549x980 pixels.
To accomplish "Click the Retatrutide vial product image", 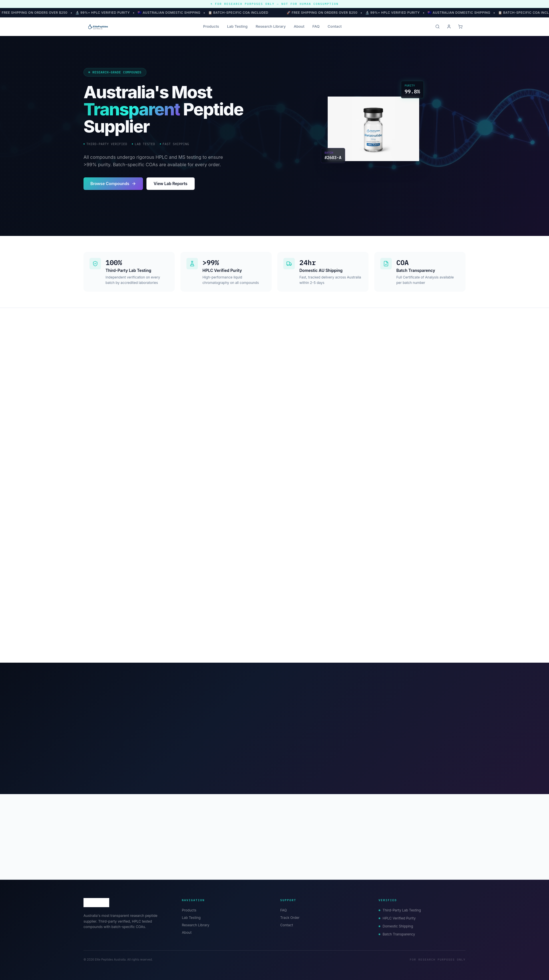I will (373, 129).
